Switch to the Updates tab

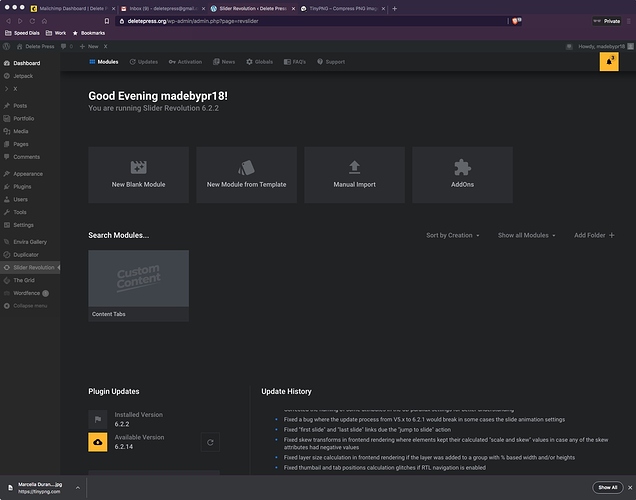143,62
